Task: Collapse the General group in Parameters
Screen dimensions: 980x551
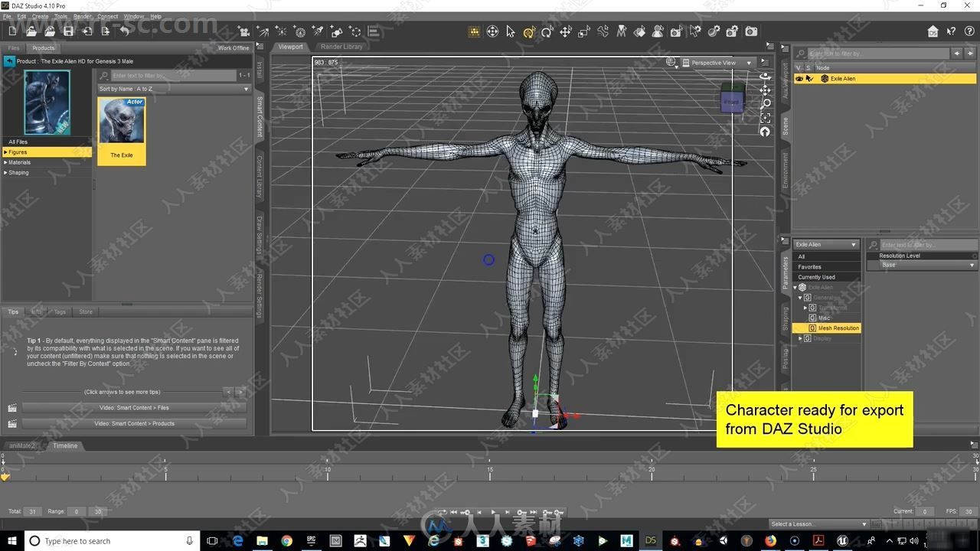Action: [800, 298]
